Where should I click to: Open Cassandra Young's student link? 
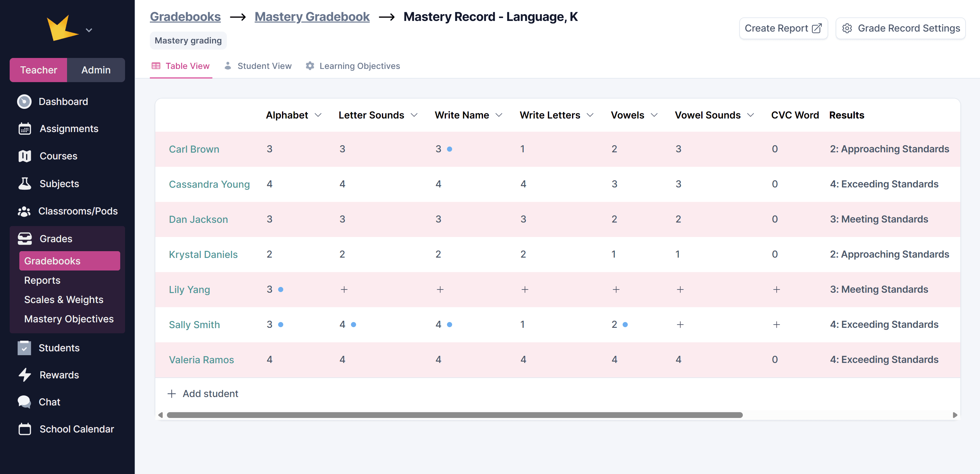pyautogui.click(x=209, y=185)
